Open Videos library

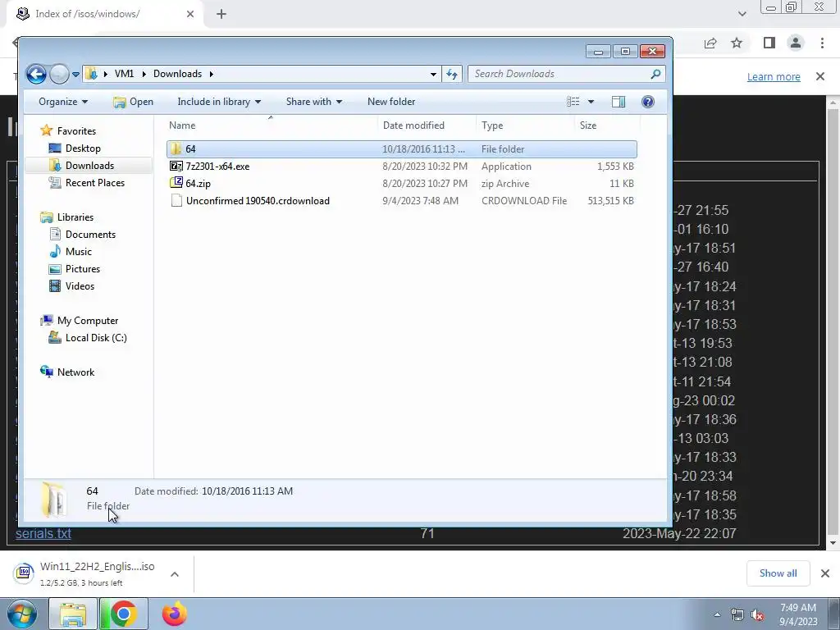80,286
